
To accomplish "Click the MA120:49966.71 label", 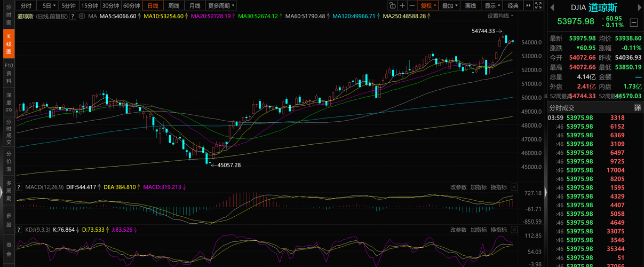I will coord(354,16).
